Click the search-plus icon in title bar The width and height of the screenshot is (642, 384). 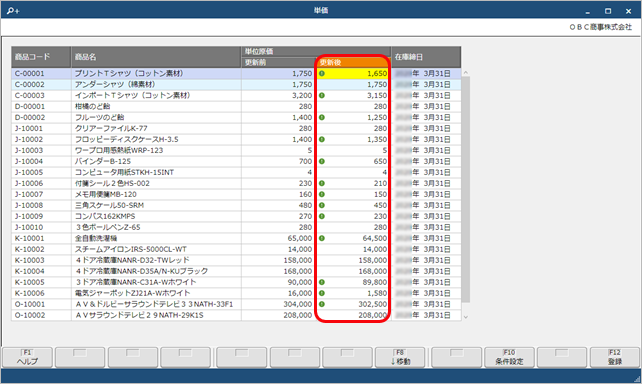click(x=13, y=11)
